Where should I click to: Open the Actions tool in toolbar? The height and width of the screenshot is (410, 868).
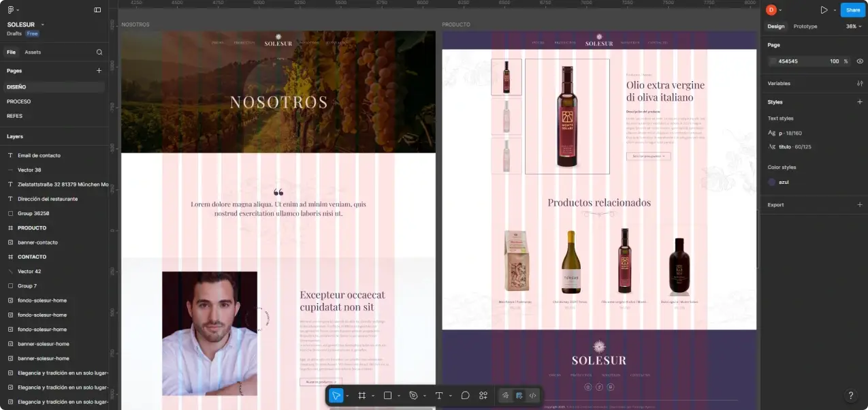click(483, 396)
